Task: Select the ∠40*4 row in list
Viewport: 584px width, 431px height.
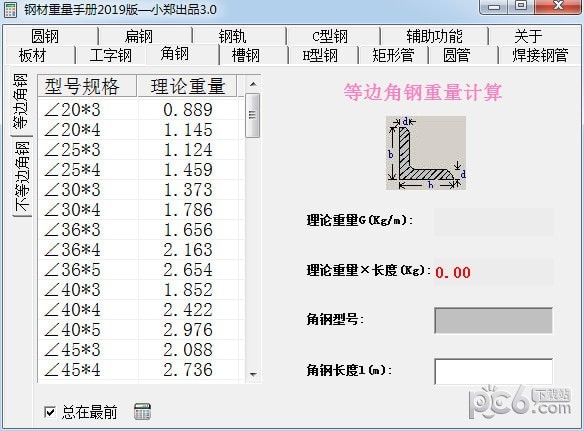Action: pos(142,310)
